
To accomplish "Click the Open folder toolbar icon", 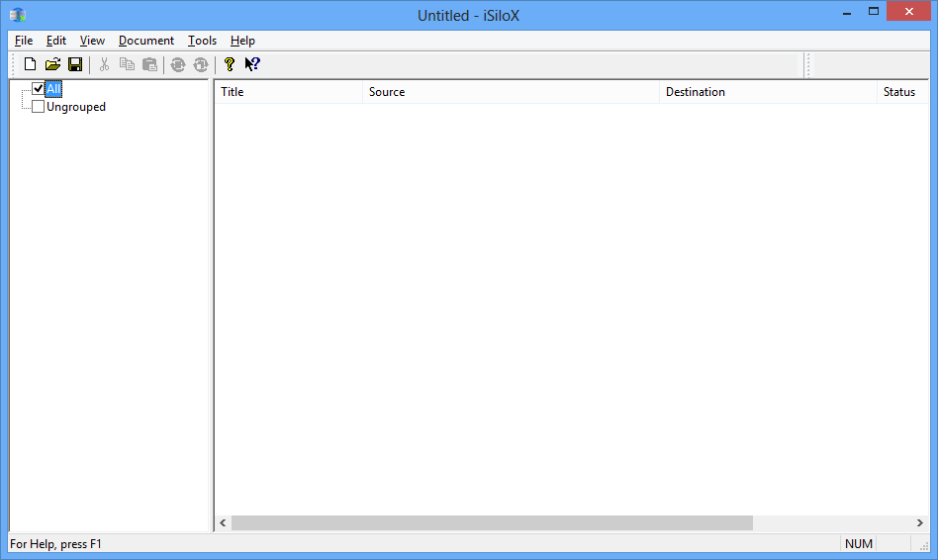I will 52,64.
